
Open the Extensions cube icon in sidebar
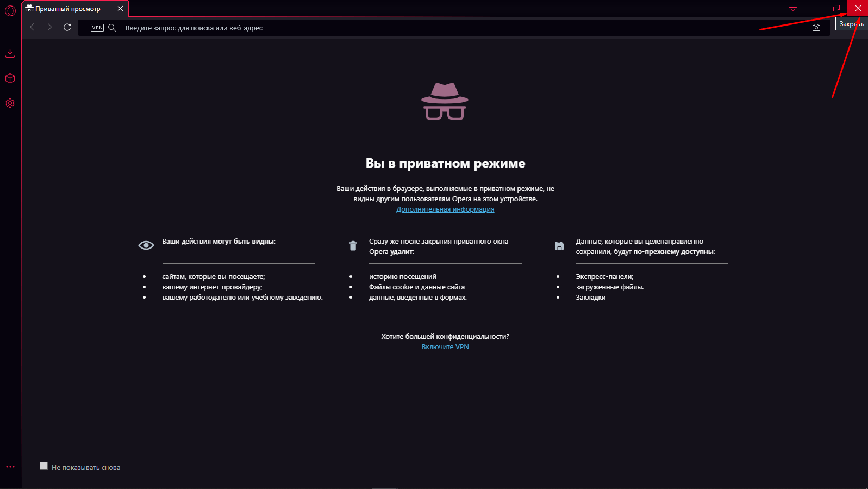point(10,78)
